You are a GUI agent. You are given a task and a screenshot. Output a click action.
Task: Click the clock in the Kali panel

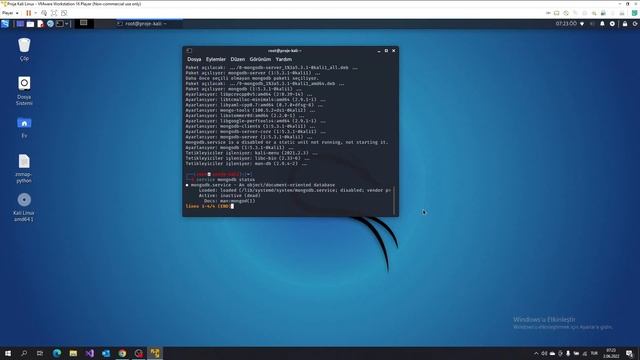pos(566,24)
